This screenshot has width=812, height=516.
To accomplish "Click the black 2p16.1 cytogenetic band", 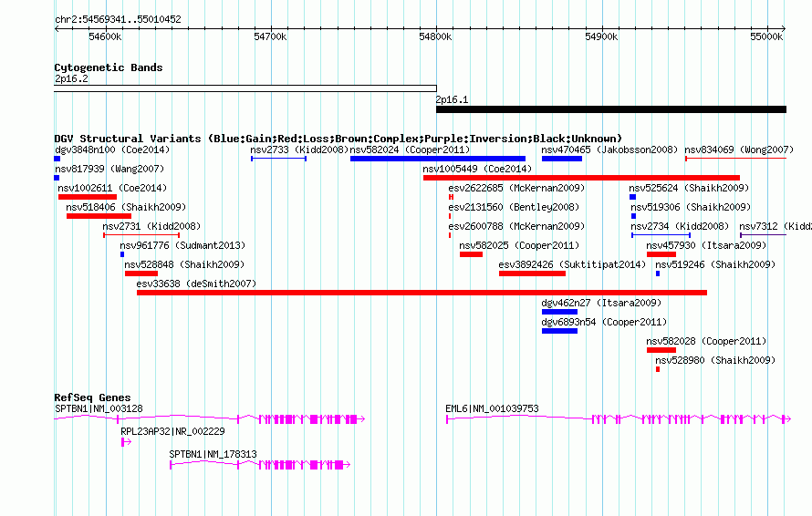I will [611, 109].
